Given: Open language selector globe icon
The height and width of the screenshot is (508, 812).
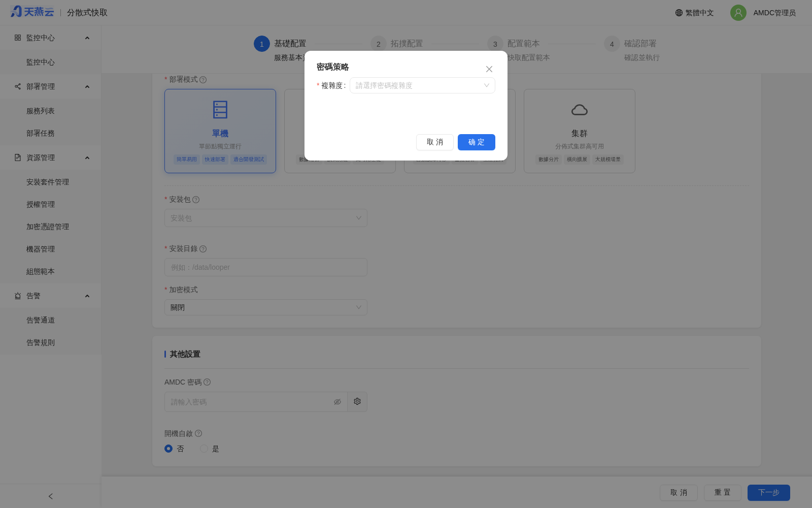Looking at the screenshot, I should click(679, 13).
